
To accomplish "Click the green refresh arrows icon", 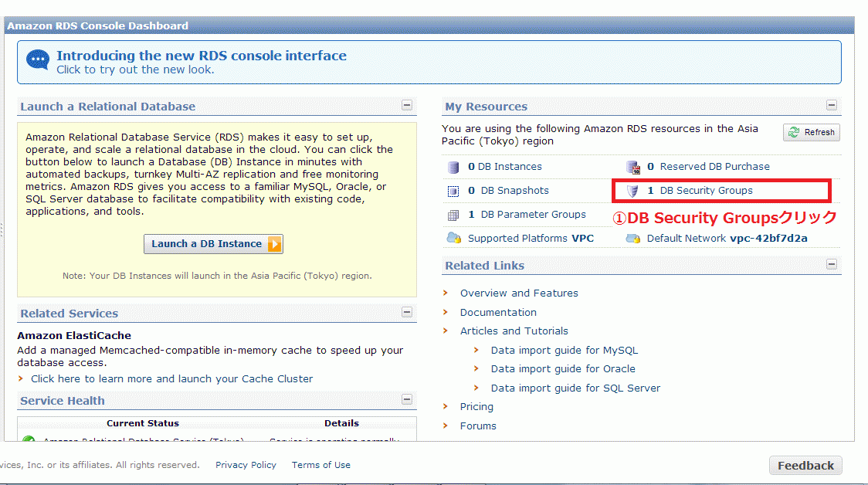I will (794, 132).
